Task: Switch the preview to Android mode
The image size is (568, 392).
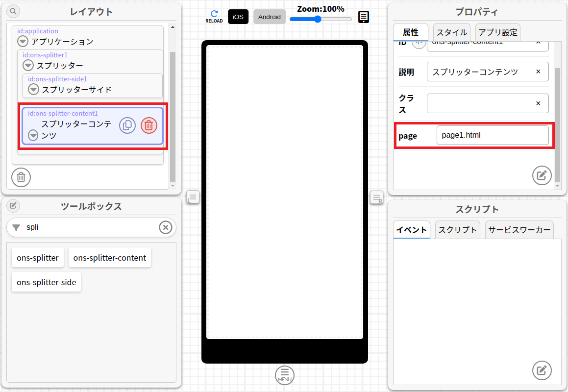Action: tap(269, 17)
